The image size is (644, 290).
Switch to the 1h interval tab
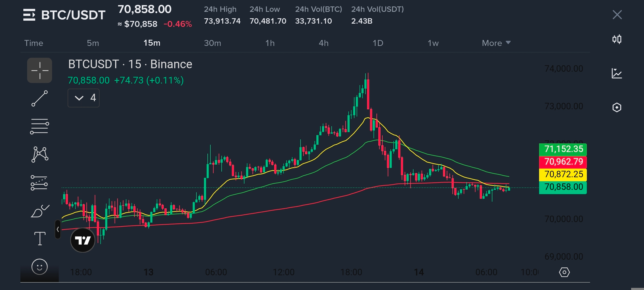point(270,43)
